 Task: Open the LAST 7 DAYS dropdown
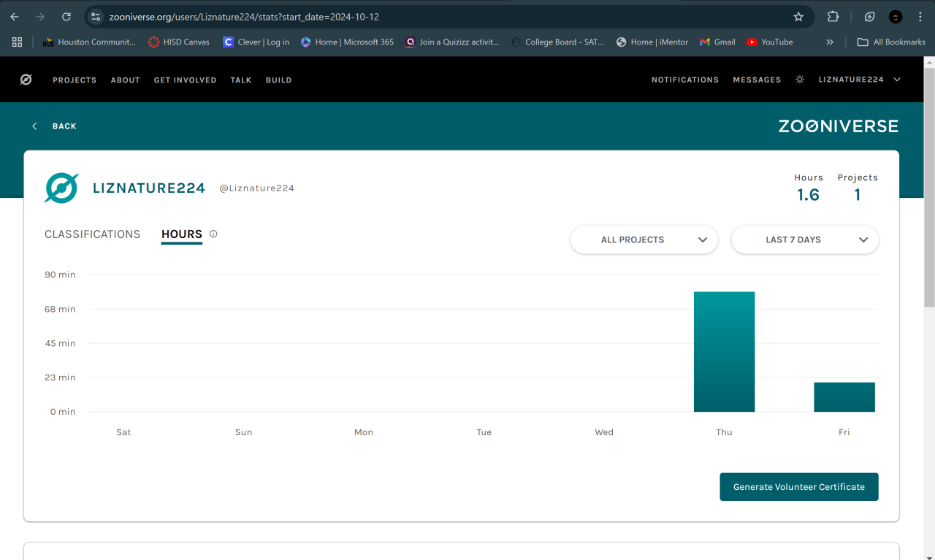click(805, 239)
